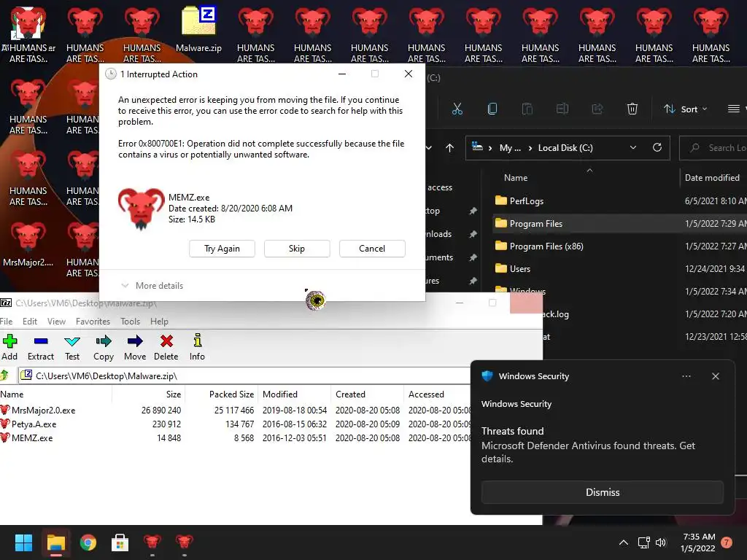This screenshot has height=560, width=747.
Task: Sort Explorer files by Date modified column
Action: tap(712, 178)
